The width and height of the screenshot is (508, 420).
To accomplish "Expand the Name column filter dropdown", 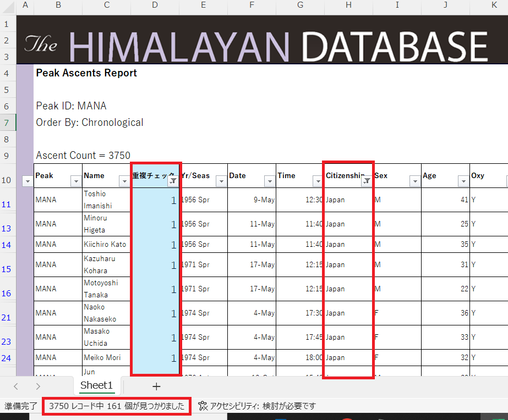I will pos(124,181).
